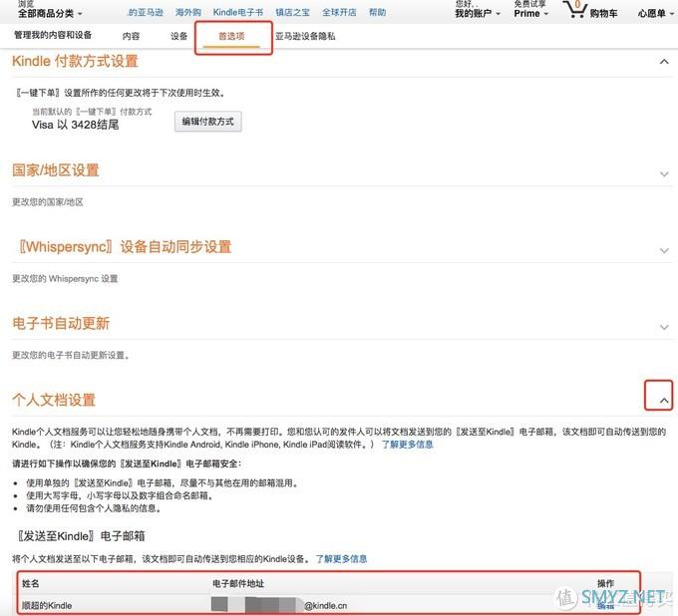
Task: Expand 电子书自动更新 section chevron
Action: click(x=664, y=327)
